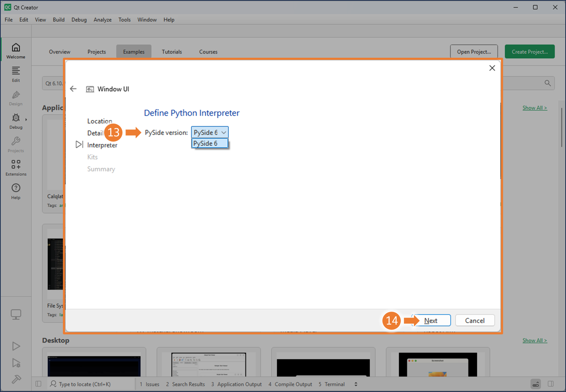Minimize the Qt Creator window
This screenshot has width=566, height=392.
tap(516, 7)
